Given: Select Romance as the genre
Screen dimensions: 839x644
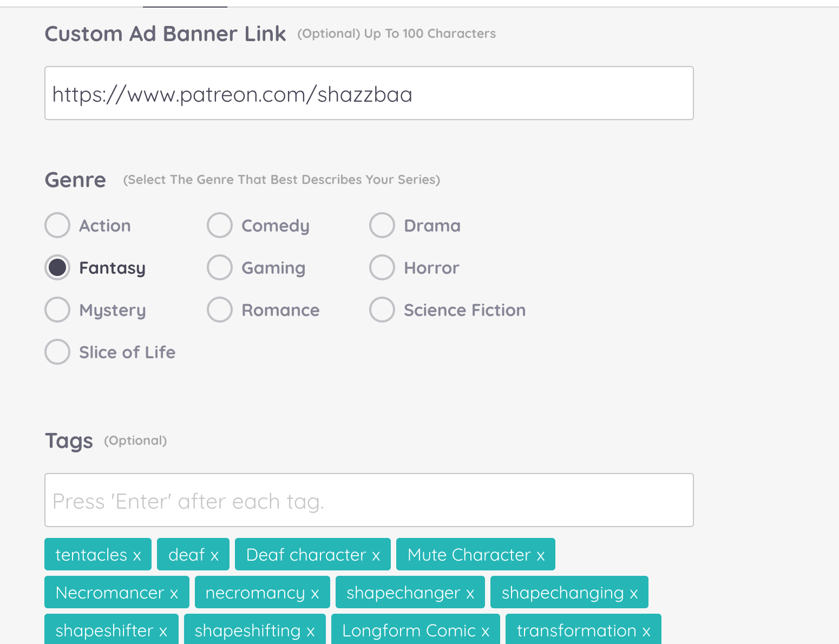Looking at the screenshot, I should [x=220, y=310].
